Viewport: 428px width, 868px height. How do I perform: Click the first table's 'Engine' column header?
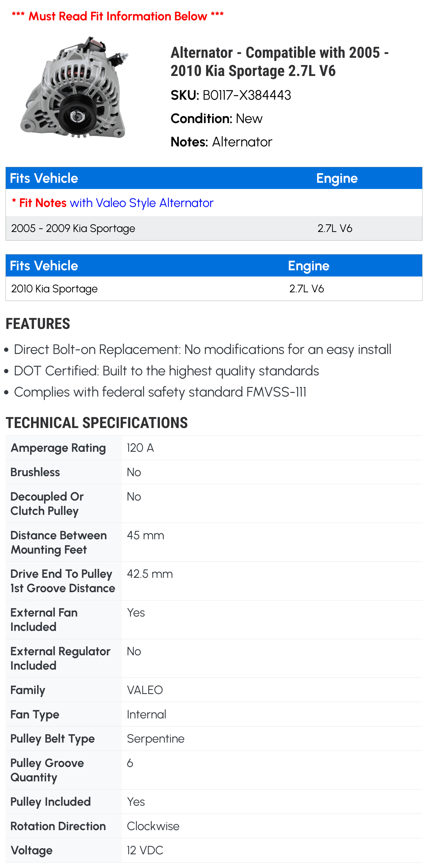click(x=336, y=178)
